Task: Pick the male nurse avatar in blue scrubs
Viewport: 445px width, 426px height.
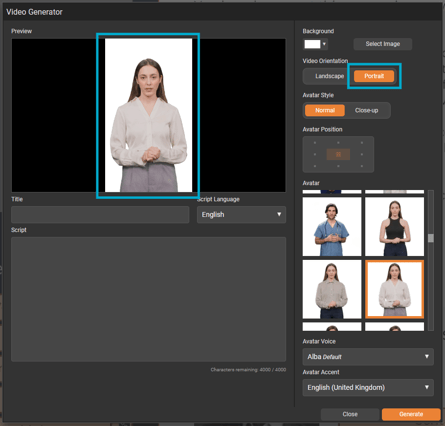Action: pos(332,227)
